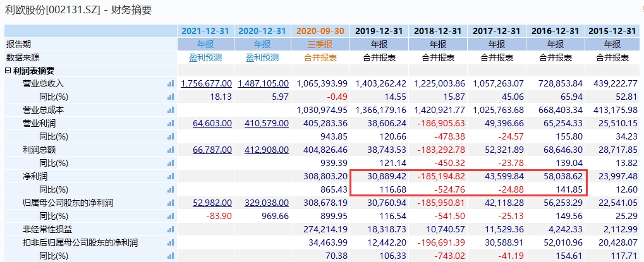Open forecast revenue link 1,756,677.00
This screenshot has width=644, height=262.
coord(206,83)
